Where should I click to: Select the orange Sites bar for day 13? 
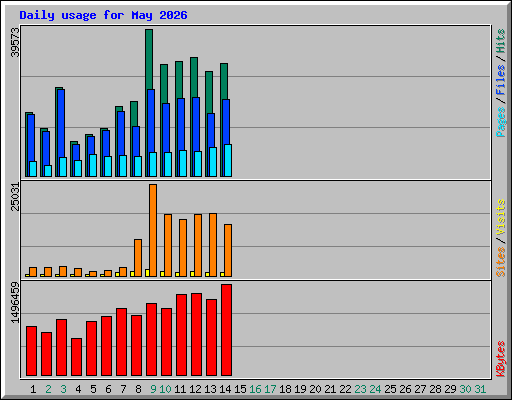point(213,245)
